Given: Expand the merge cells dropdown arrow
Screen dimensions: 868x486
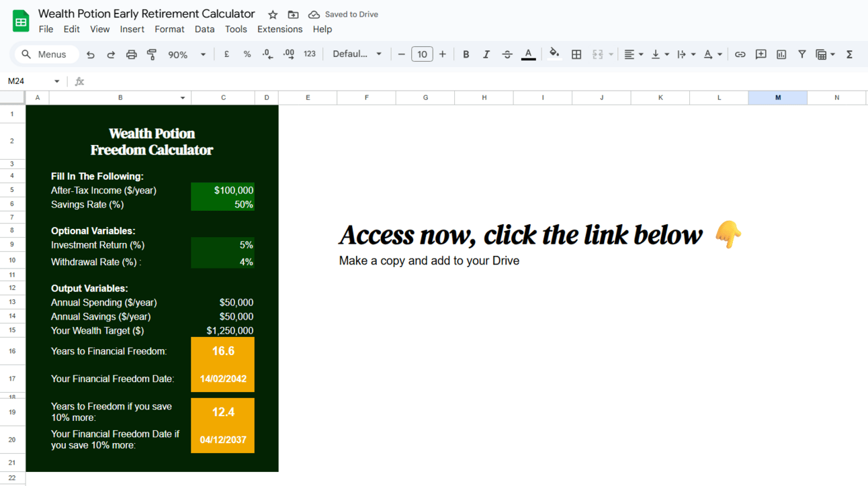Looking at the screenshot, I should (611, 54).
